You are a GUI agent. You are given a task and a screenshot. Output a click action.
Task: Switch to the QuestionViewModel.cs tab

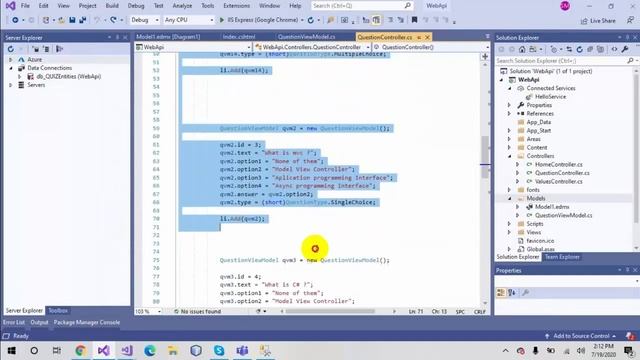[x=306, y=37]
